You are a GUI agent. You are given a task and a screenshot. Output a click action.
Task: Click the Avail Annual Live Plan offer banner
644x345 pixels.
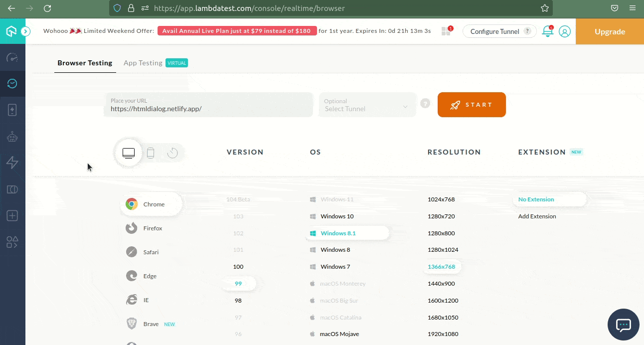pos(236,30)
